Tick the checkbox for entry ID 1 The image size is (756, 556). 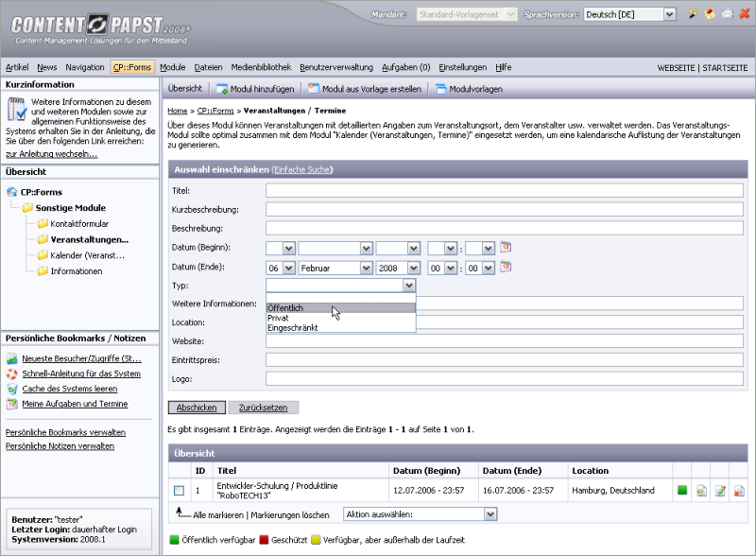click(x=179, y=491)
